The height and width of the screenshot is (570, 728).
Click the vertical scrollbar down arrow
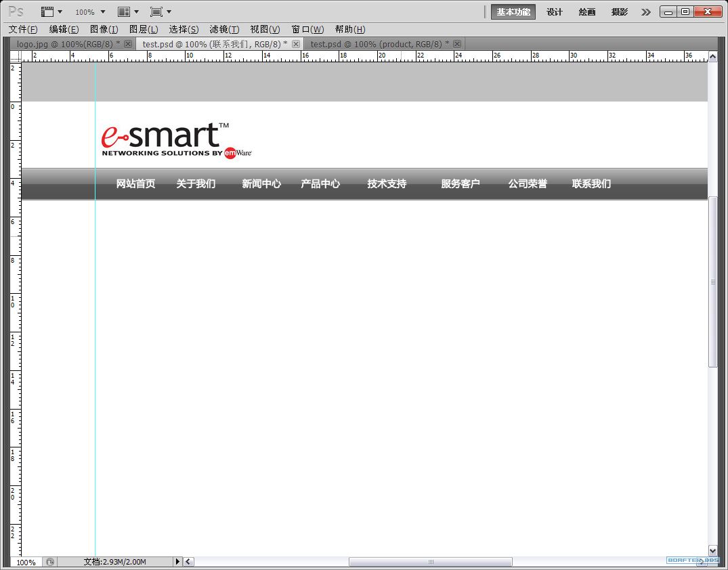pos(712,550)
